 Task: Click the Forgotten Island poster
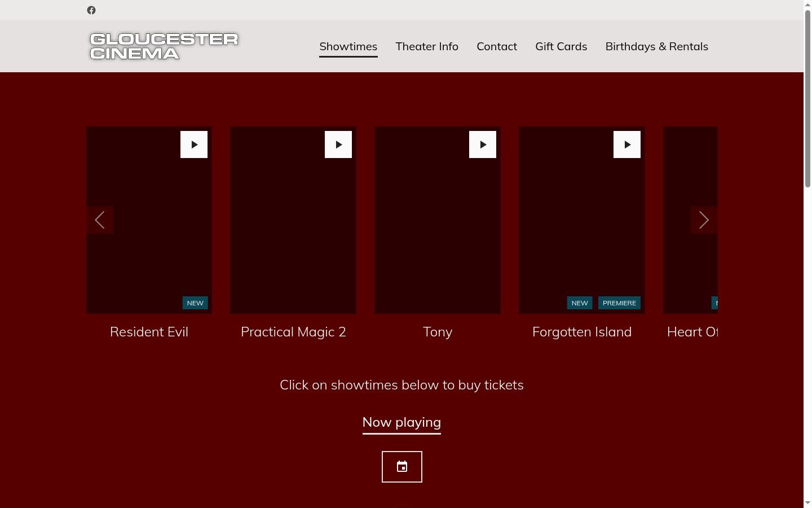582,220
